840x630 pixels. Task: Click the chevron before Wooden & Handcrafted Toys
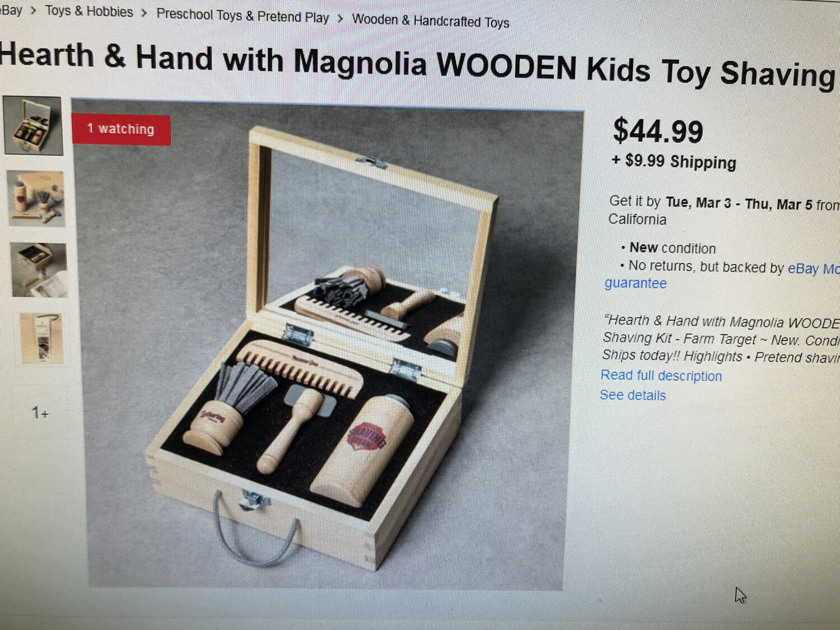[x=340, y=18]
